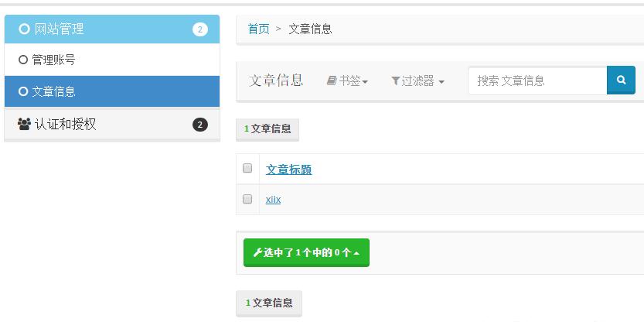
Task: Click the badge count next to 网站管理
Action: click(200, 29)
